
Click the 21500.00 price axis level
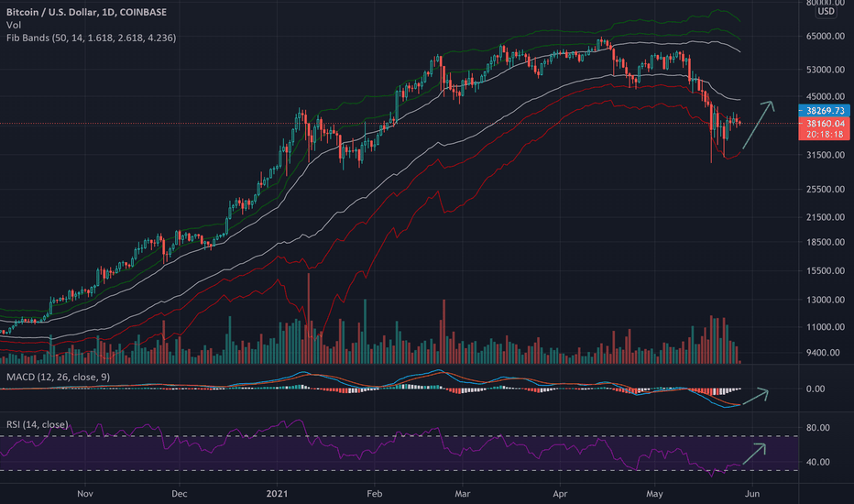826,217
